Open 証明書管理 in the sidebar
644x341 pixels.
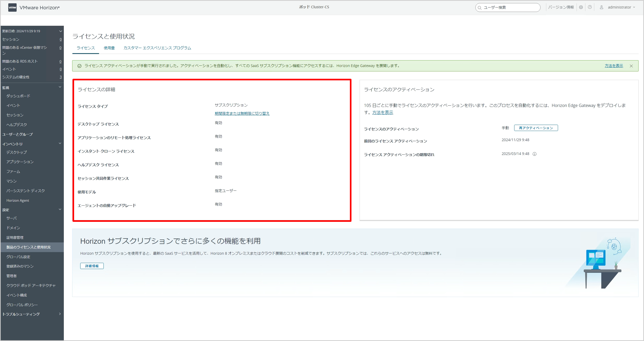click(x=15, y=237)
